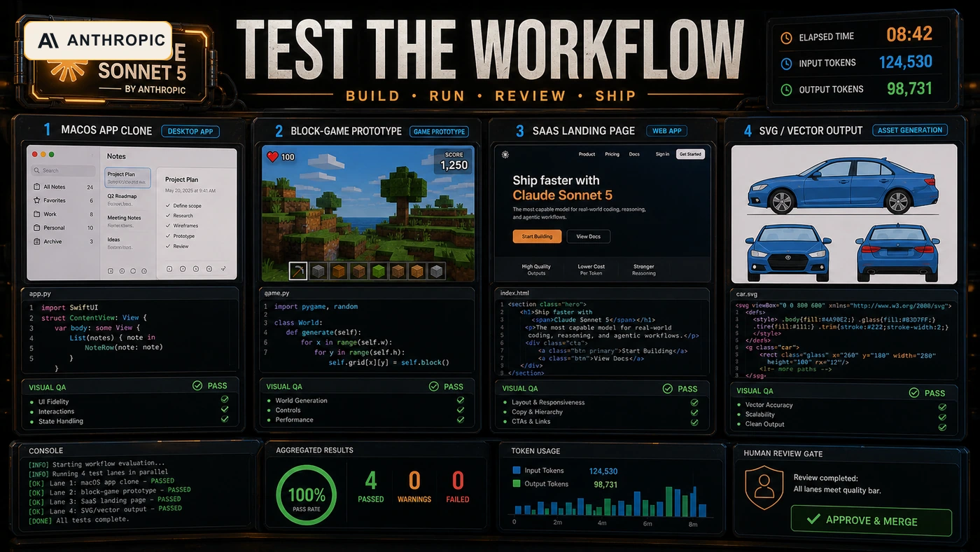Click the View Docs button
Image resolution: width=980 pixels, height=552 pixels.
click(589, 237)
